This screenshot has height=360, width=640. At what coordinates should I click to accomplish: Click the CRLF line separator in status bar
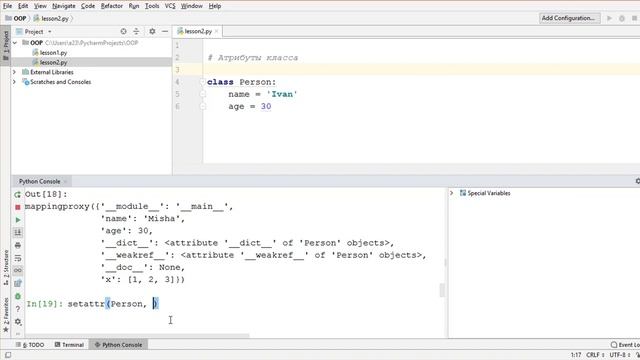595,355
